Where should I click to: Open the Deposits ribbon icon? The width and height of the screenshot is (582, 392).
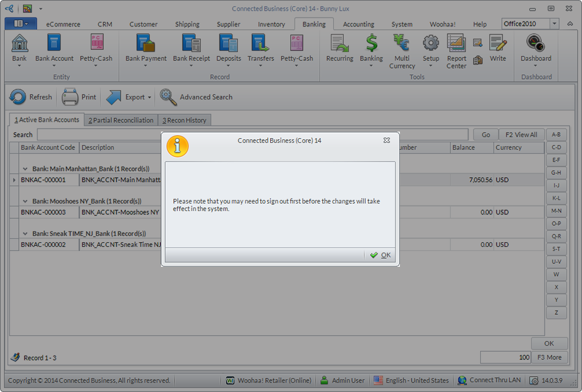coord(228,43)
